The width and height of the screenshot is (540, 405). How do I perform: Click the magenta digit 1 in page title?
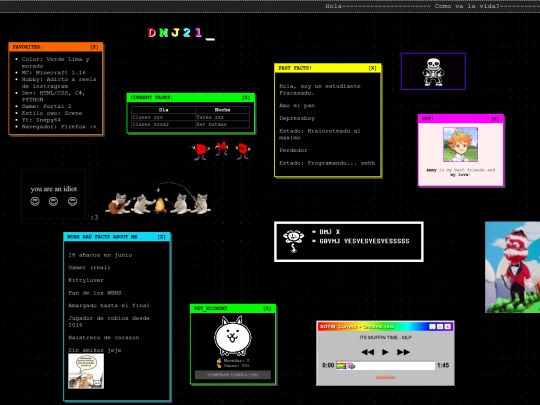coord(198,33)
